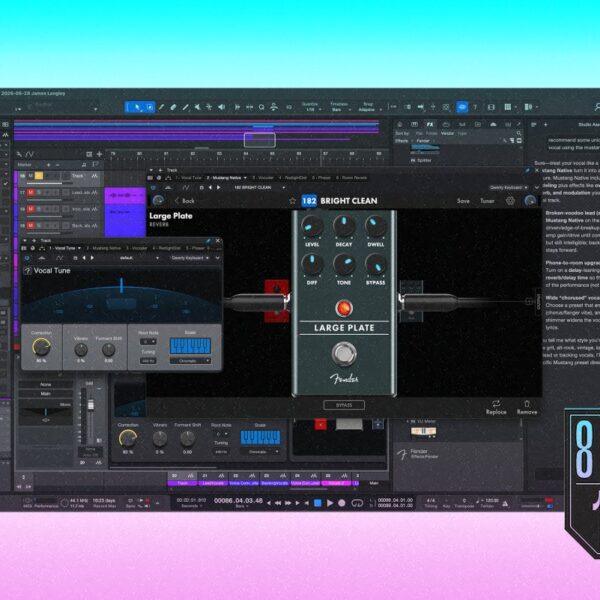
Task: Click Replace below the pedal
Action: (496, 408)
